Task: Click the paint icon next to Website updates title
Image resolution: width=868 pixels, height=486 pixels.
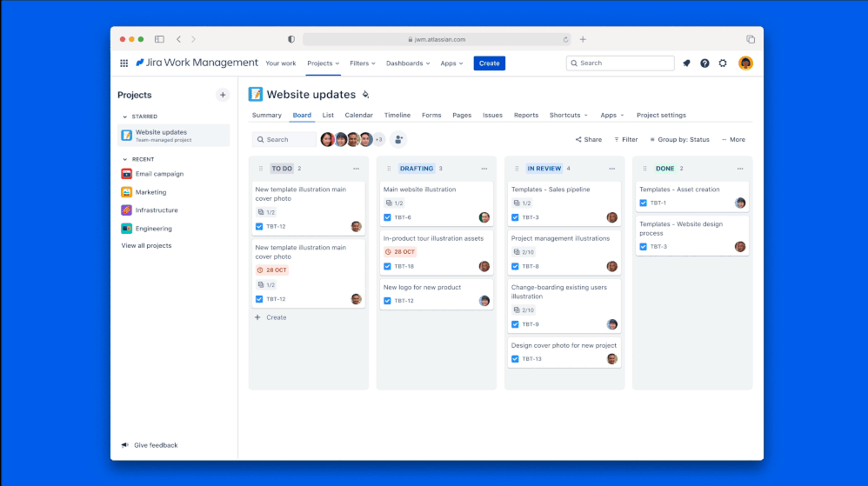Action: click(x=365, y=95)
